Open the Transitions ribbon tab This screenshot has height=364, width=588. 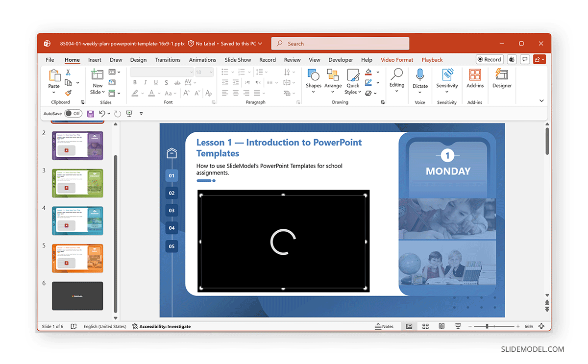click(x=168, y=59)
